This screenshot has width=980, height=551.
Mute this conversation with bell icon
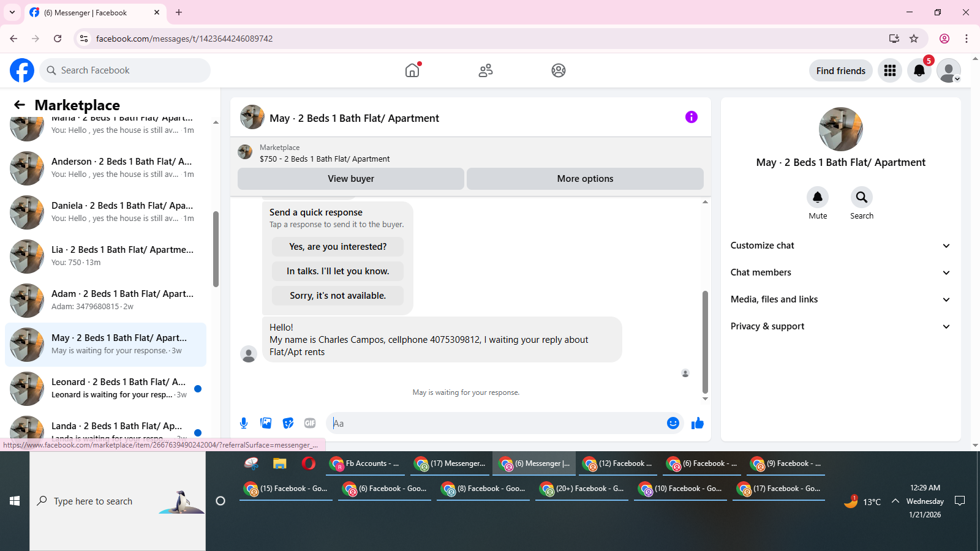pyautogui.click(x=818, y=197)
